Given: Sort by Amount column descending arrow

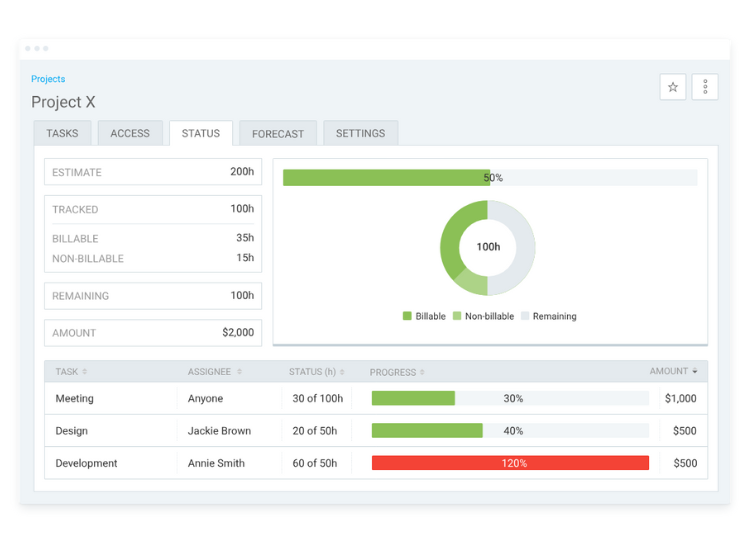Looking at the screenshot, I should [695, 372].
